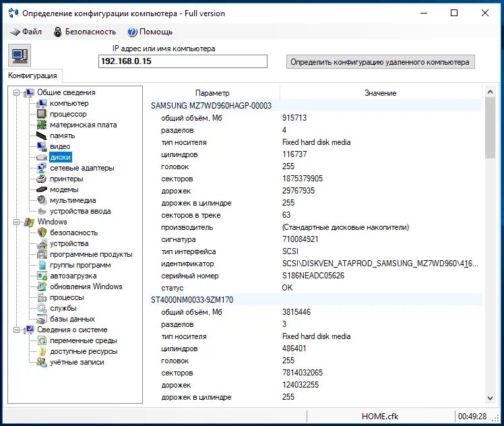Image resolution: width=504 pixels, height=426 pixels.
Task: Select the процессы process list icon
Action: pos(42,297)
